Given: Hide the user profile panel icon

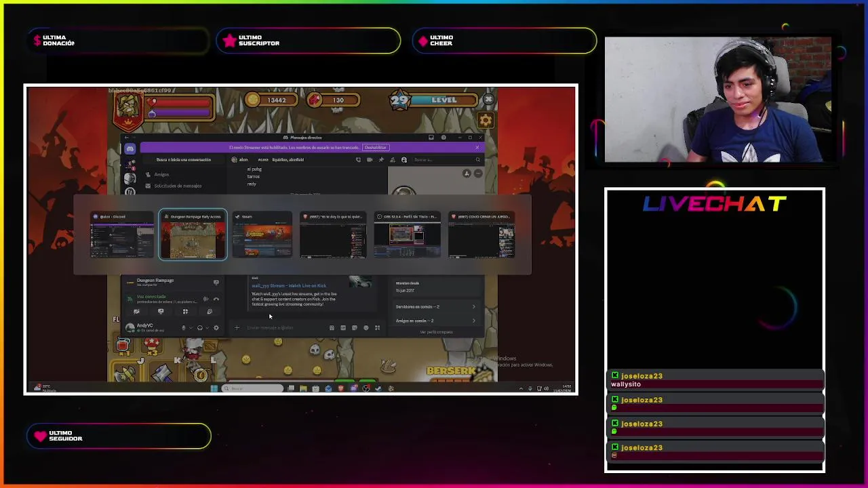Looking at the screenshot, I should [404, 160].
